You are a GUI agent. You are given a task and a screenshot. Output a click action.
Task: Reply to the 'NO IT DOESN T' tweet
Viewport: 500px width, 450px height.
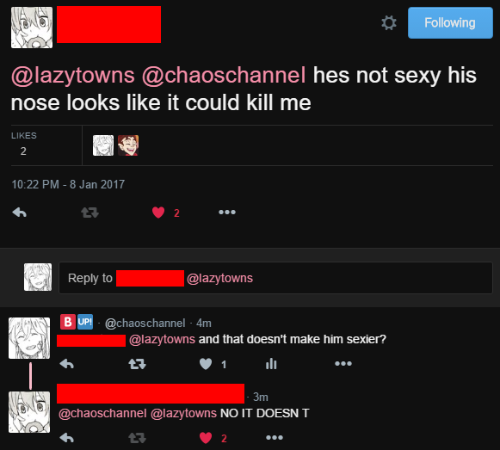pos(67,438)
